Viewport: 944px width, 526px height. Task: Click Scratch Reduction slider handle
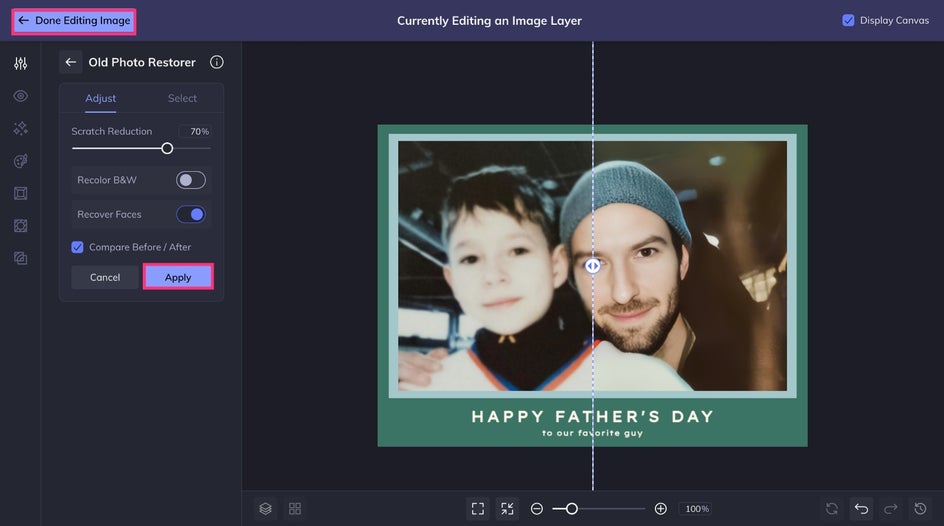(167, 148)
